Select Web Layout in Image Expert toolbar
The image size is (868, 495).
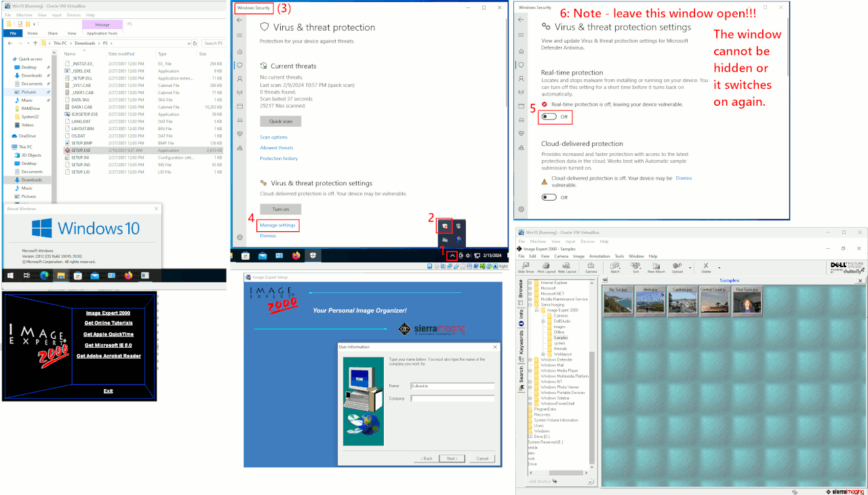pos(566,269)
